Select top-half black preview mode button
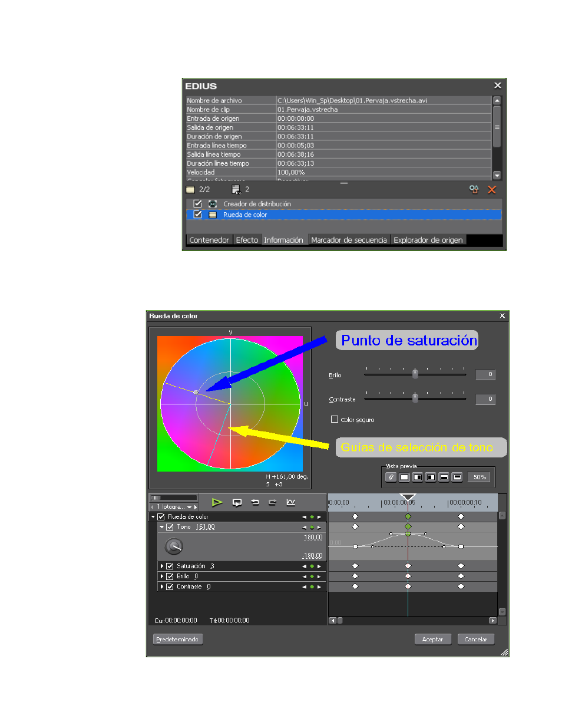Image resolution: width=562 pixels, height=728 pixels. [457, 477]
